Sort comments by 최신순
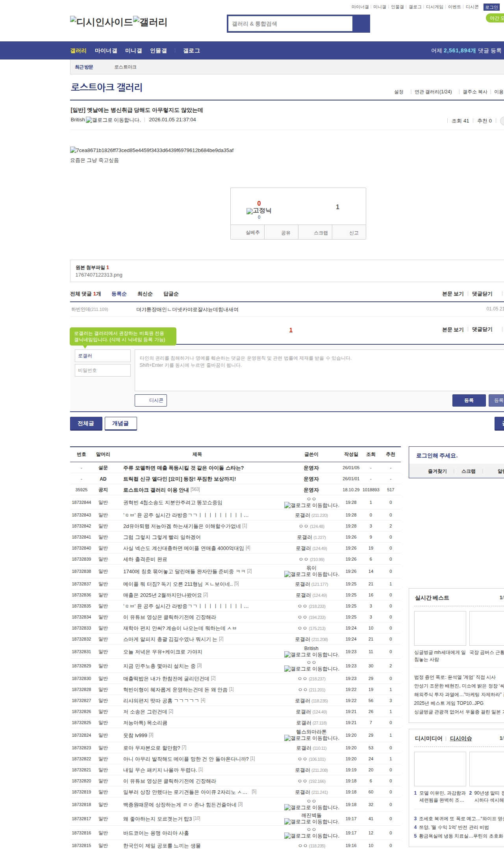 pyautogui.click(x=145, y=294)
